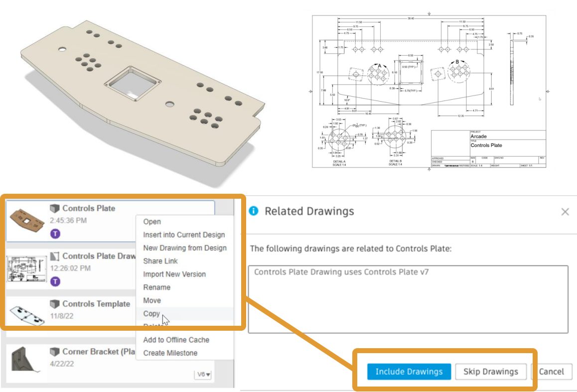577x392 pixels.
Task: Click the info icon beside Related Drawings
Action: point(254,211)
